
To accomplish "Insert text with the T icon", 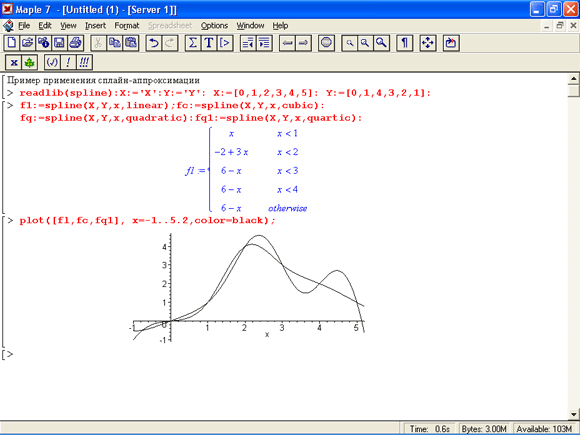I will [x=209, y=43].
